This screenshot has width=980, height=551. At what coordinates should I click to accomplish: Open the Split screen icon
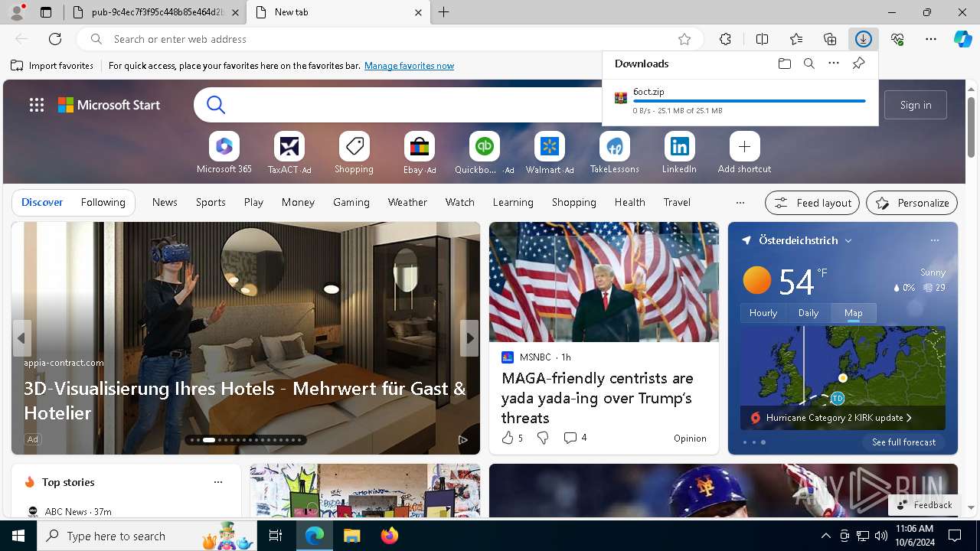click(x=762, y=39)
